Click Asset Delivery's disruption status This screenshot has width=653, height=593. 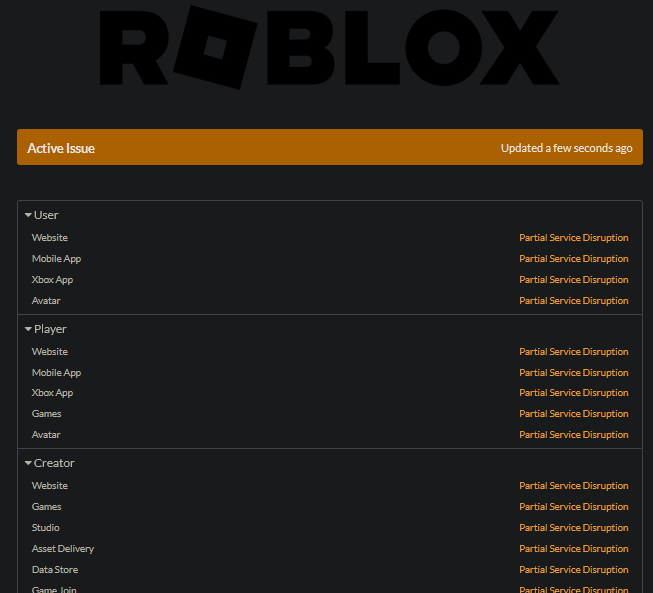click(x=573, y=549)
